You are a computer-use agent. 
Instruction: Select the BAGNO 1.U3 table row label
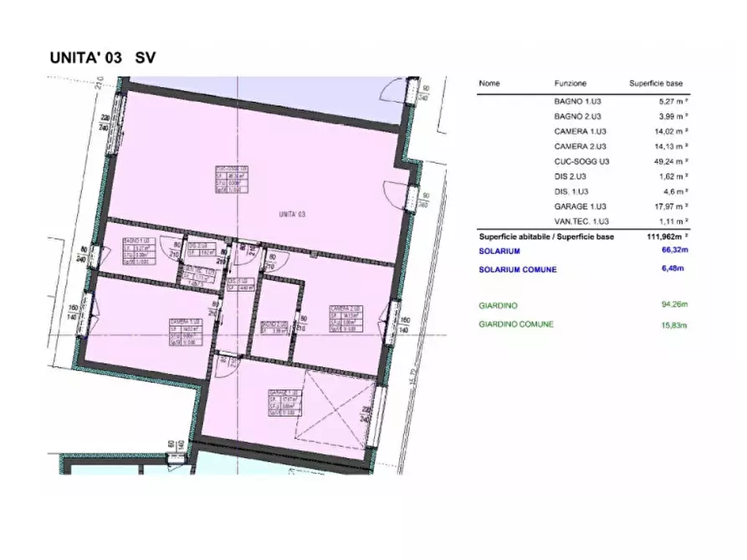[577, 101]
